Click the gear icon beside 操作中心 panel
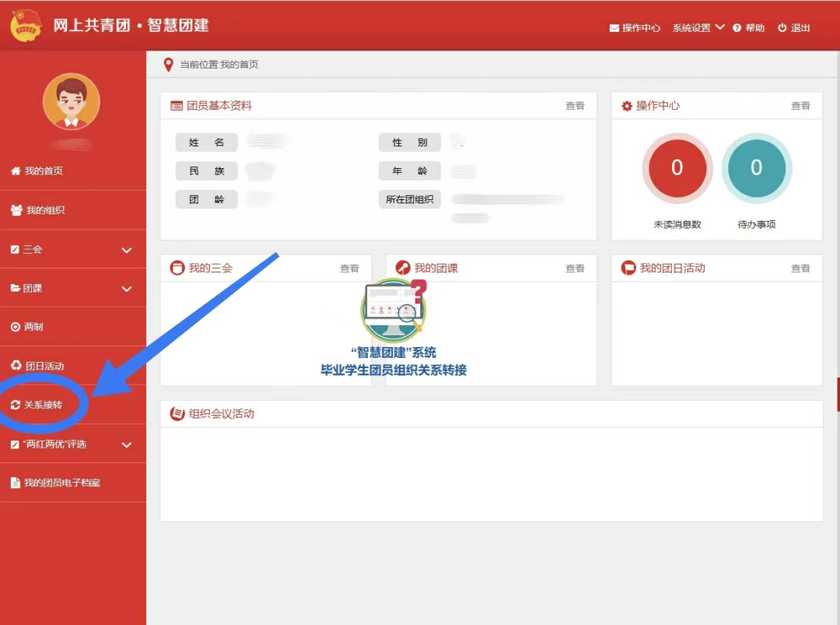Screen dimensions: 840x625 click(x=627, y=106)
